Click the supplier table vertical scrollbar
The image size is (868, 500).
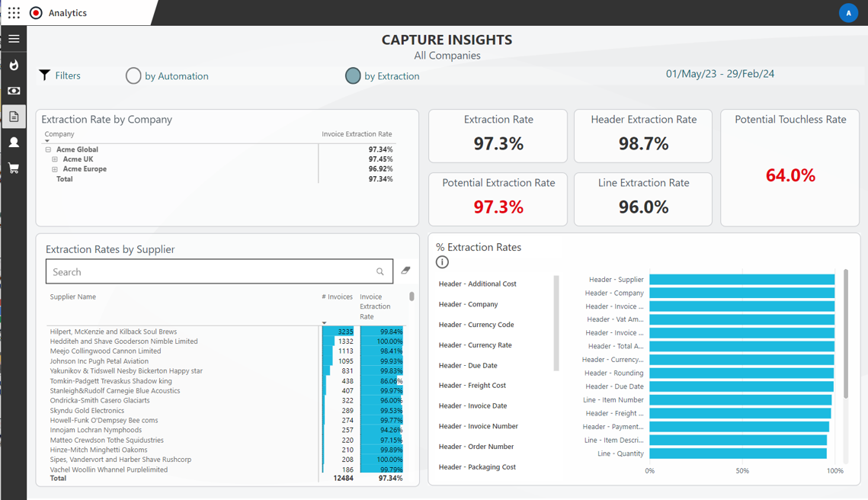click(412, 296)
